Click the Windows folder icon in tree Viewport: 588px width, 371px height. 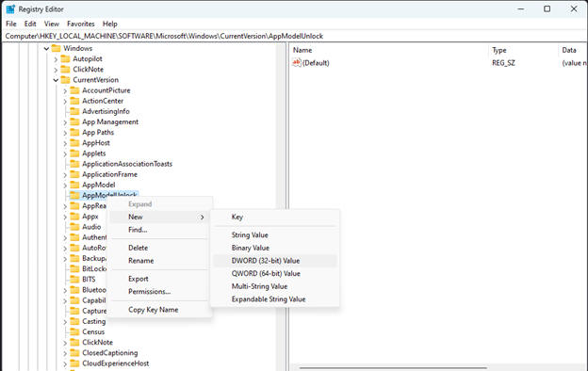tap(56, 48)
